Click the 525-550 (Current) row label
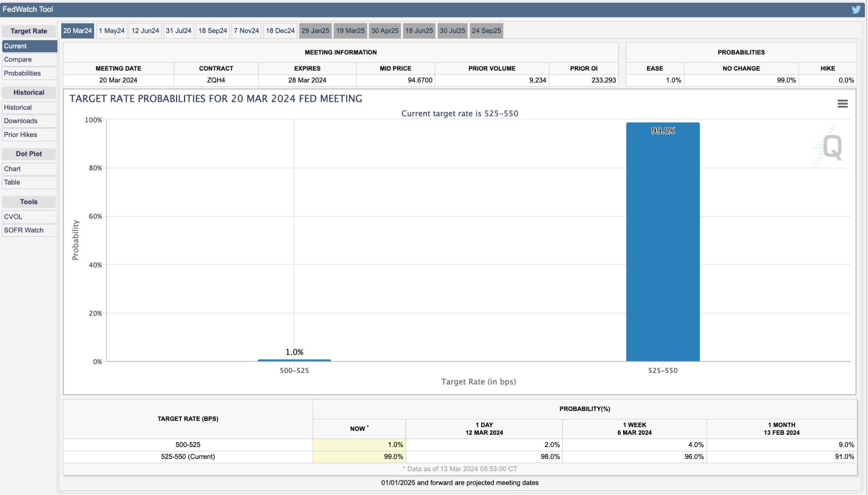The image size is (868, 495). pyautogui.click(x=188, y=456)
